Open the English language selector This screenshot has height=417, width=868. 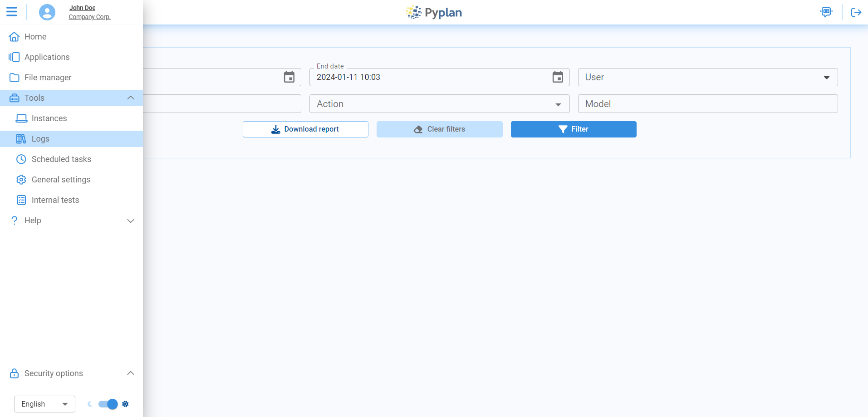(44, 404)
